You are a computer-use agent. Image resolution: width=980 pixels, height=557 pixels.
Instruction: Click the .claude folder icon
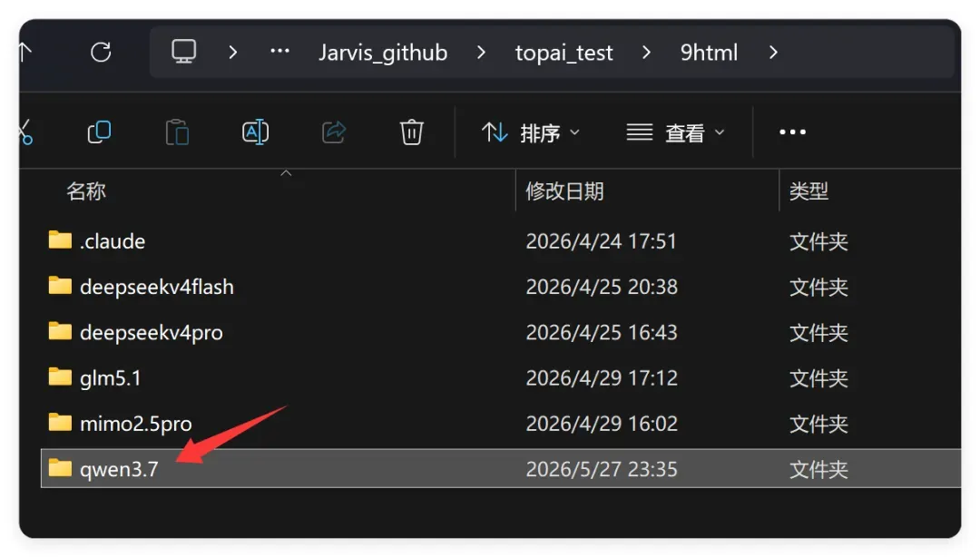tap(60, 239)
